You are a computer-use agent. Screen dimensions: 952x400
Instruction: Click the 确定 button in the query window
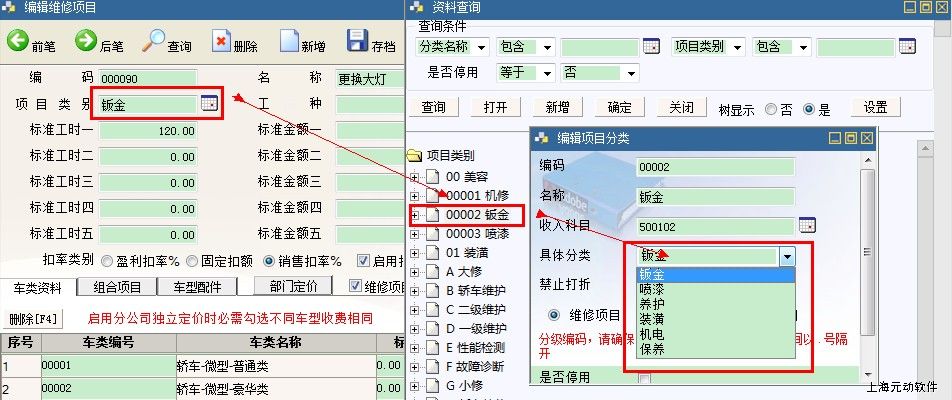620,108
